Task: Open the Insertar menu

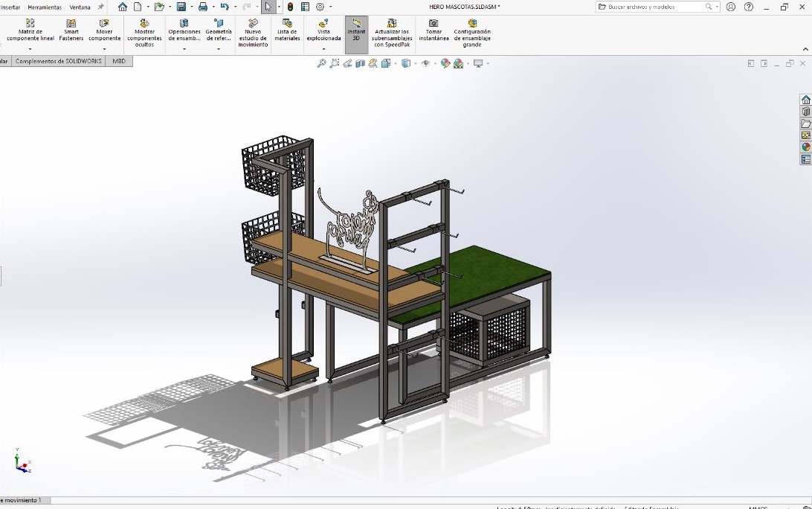Action: 10,7
